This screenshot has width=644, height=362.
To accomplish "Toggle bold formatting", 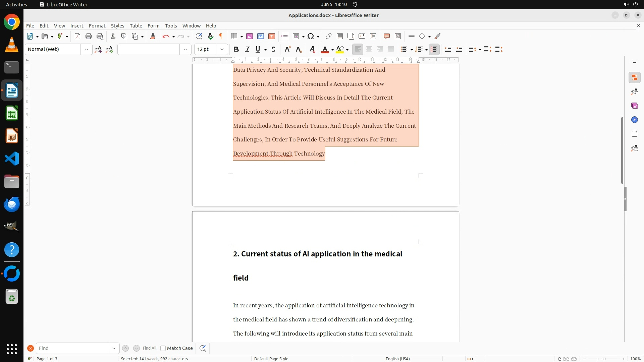I will (x=236, y=49).
